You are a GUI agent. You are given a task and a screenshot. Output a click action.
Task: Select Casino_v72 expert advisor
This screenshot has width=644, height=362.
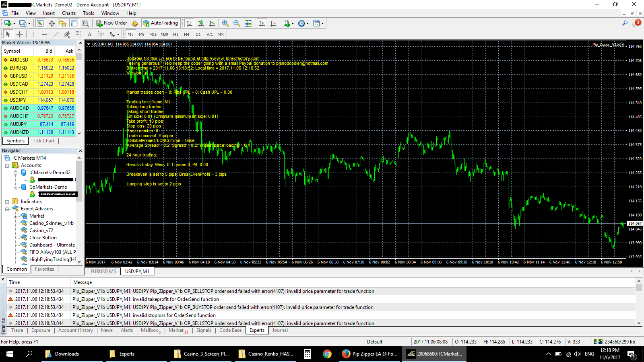click(41, 230)
